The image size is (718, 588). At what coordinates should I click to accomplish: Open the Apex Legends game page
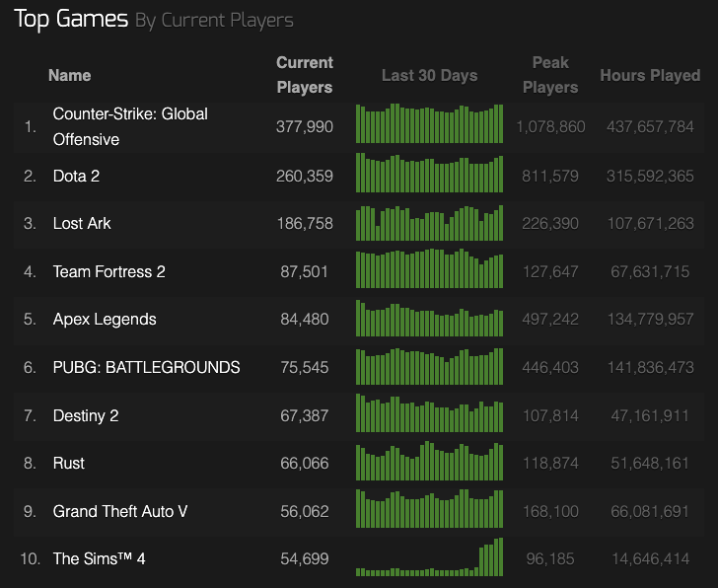[x=105, y=320]
